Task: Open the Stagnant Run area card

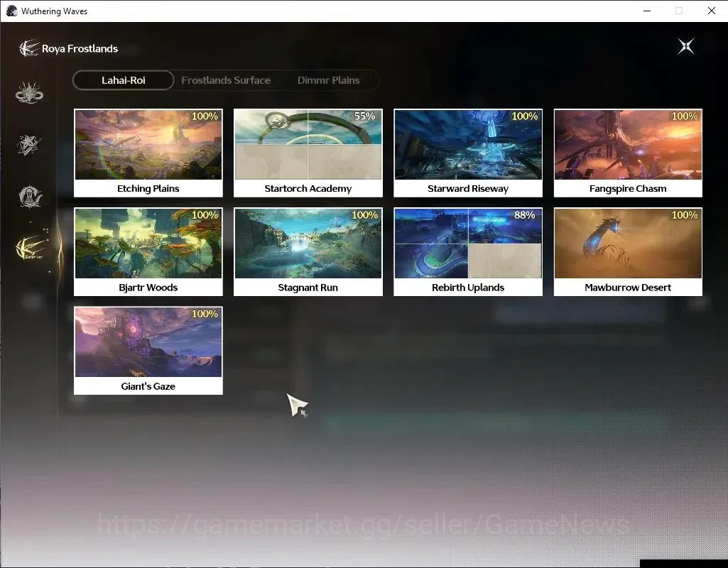Action: point(308,252)
